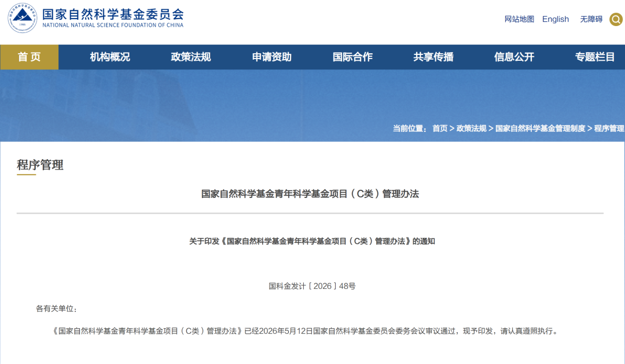
Task: Click the salutation 各有关单位：
Action: (57, 308)
